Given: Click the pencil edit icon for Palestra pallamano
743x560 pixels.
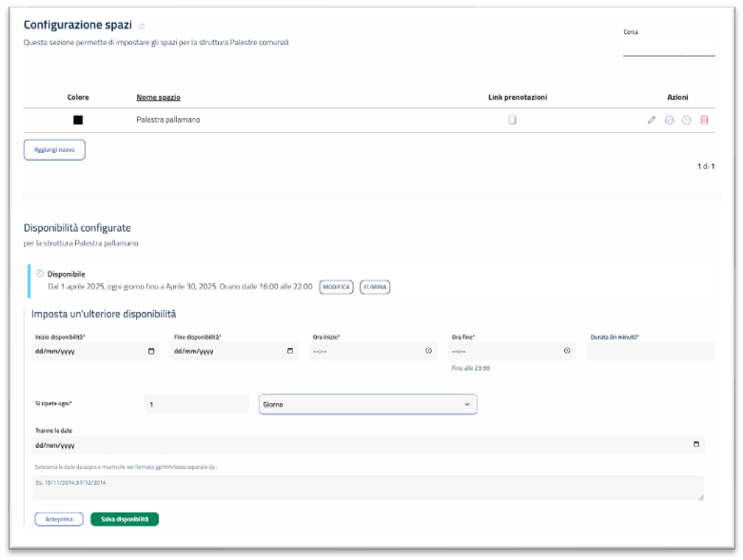Looking at the screenshot, I should pos(652,120).
